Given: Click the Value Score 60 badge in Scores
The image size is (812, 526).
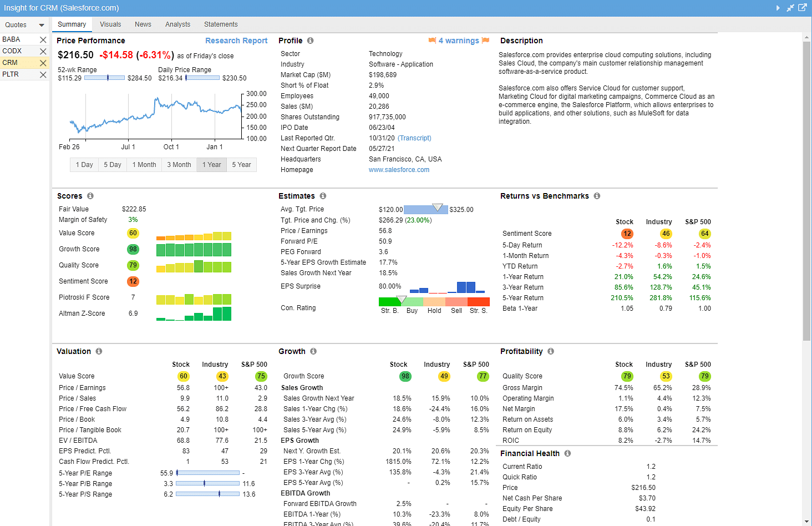Looking at the screenshot, I should click(133, 234).
